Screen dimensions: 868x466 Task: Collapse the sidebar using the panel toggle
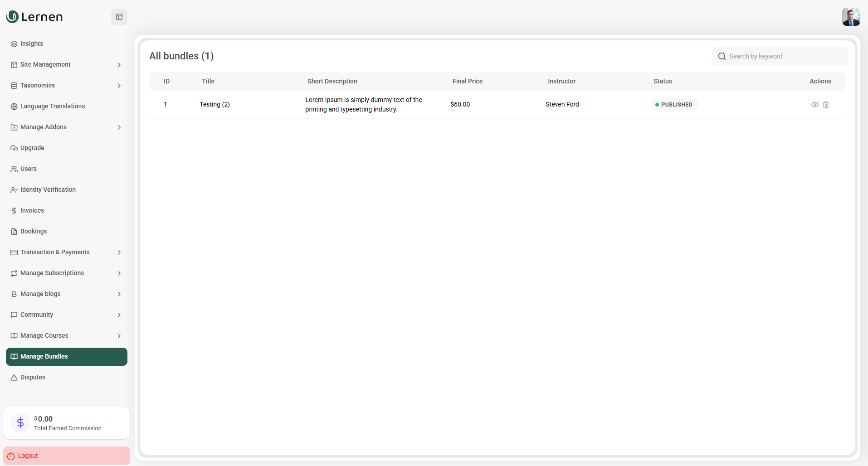(119, 16)
